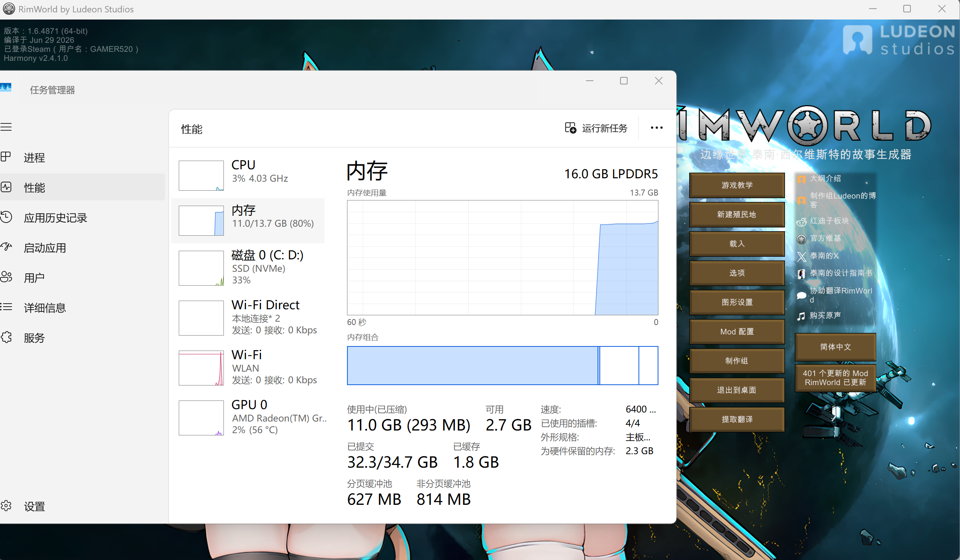The height and width of the screenshot is (560, 960).
Task: Select the 磁盘 0 (C: D:) entry
Action: coord(248,268)
